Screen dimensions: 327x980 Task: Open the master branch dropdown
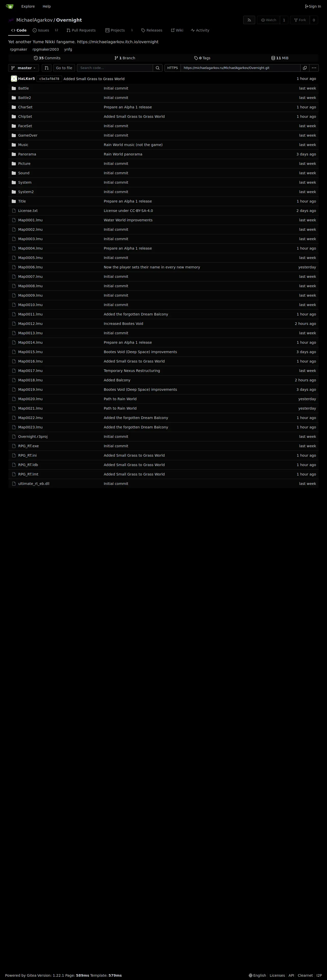[x=24, y=68]
